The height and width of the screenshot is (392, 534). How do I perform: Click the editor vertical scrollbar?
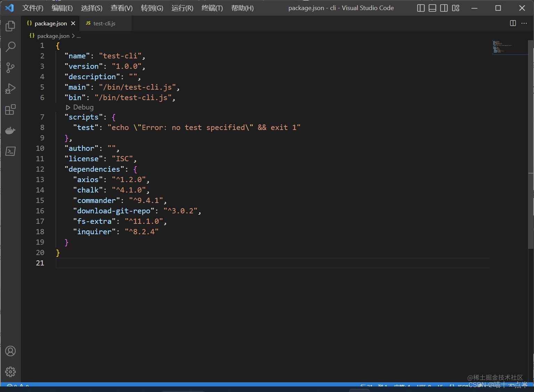531,144
